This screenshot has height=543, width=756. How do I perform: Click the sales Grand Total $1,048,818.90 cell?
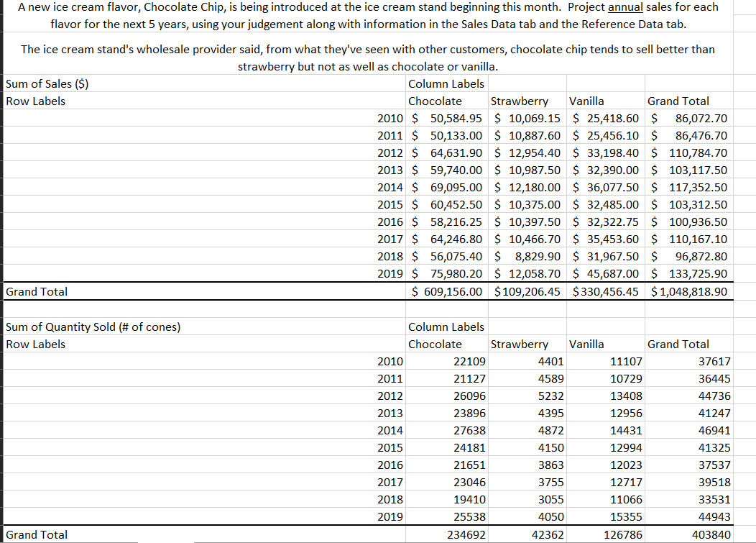pos(689,291)
